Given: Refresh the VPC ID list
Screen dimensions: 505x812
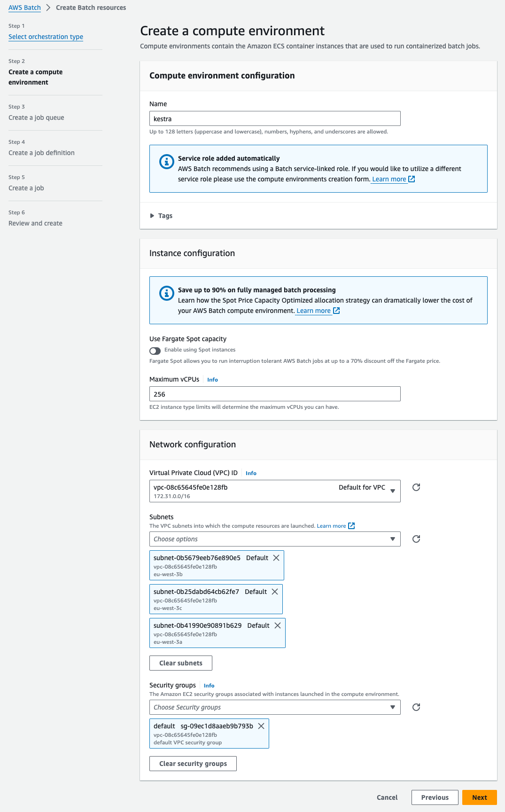Looking at the screenshot, I should coord(416,487).
